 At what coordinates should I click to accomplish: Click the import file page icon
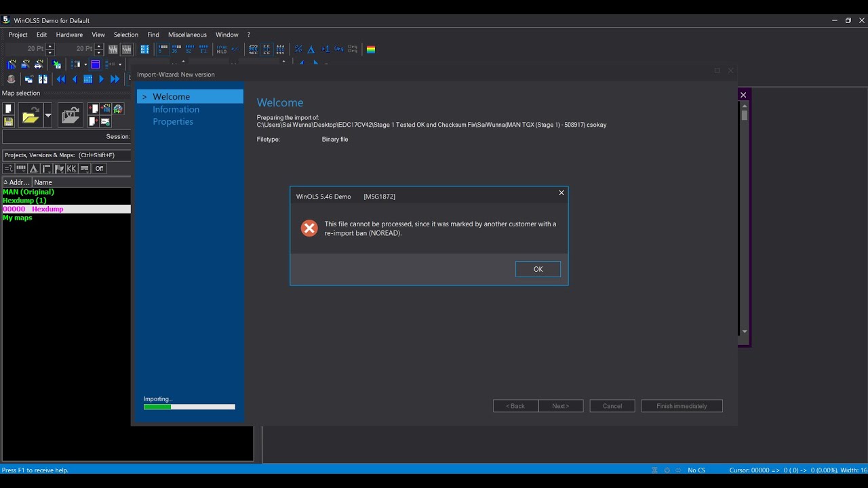click(94, 108)
